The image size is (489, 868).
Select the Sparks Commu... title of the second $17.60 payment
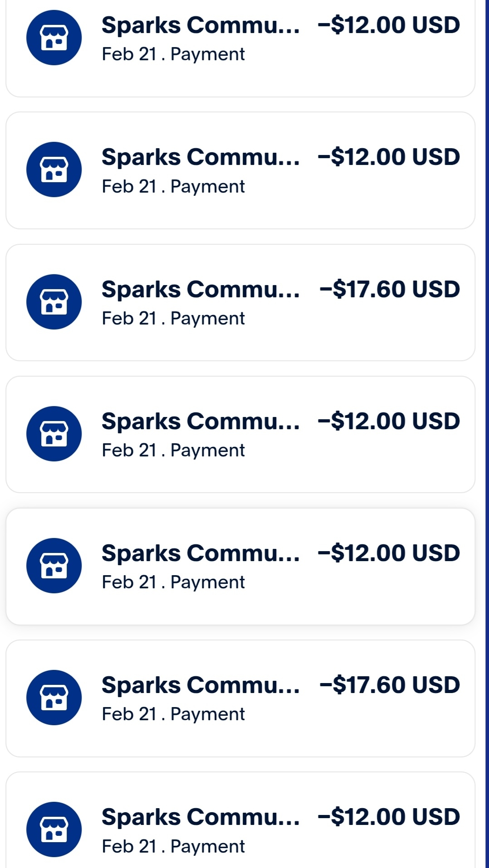pos(200,685)
